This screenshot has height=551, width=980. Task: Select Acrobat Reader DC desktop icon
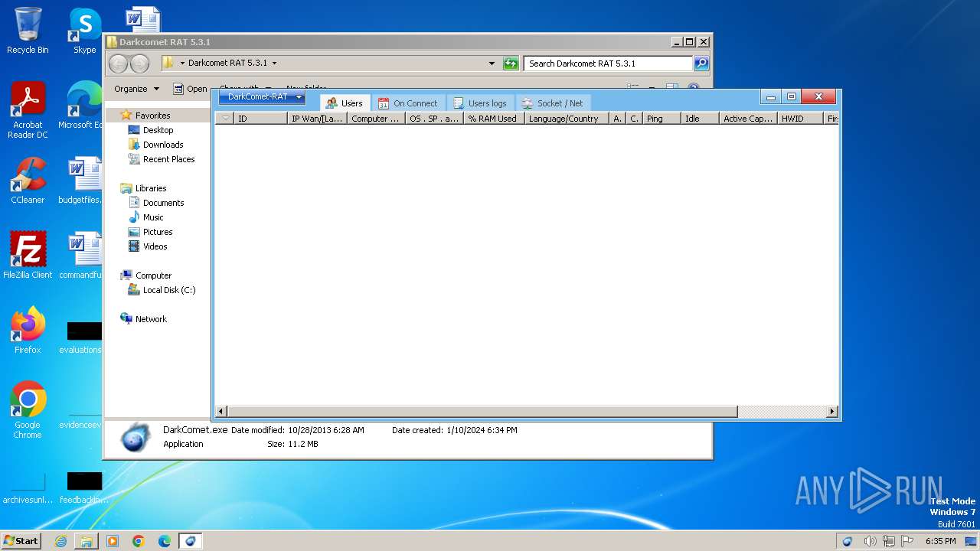(28, 110)
